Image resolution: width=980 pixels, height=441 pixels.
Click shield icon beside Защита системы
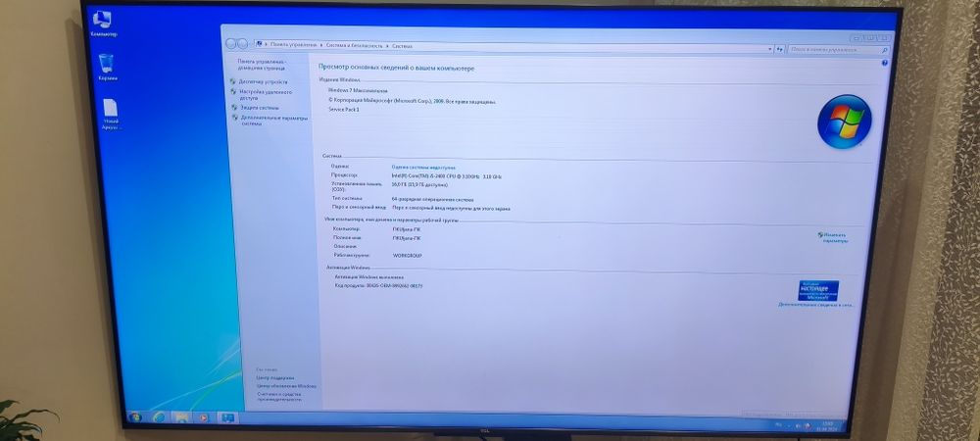(234, 107)
